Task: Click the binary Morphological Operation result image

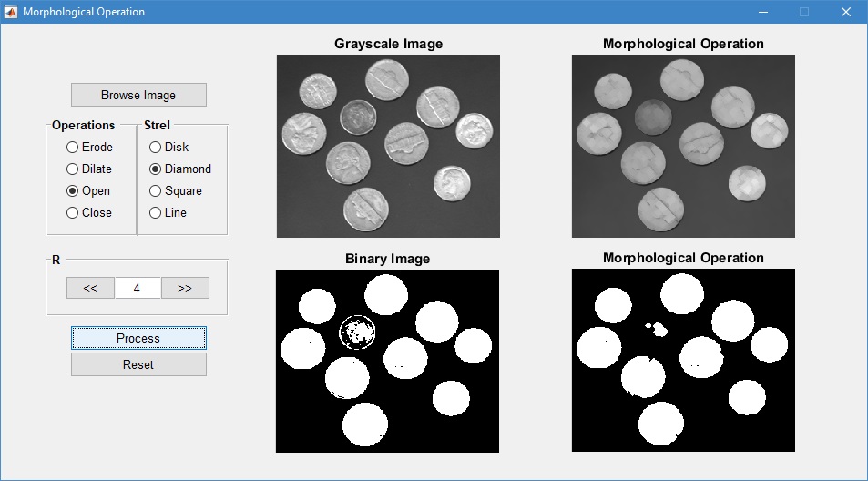Action: tap(683, 361)
